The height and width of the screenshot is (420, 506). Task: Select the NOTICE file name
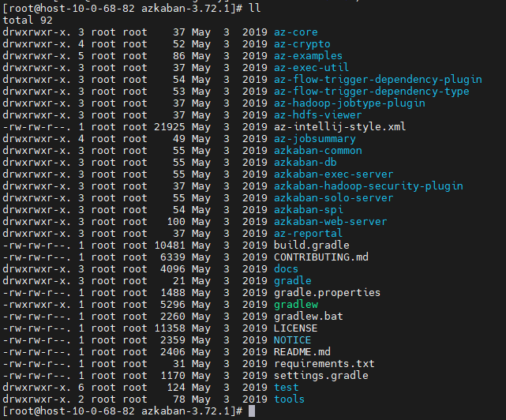click(292, 340)
